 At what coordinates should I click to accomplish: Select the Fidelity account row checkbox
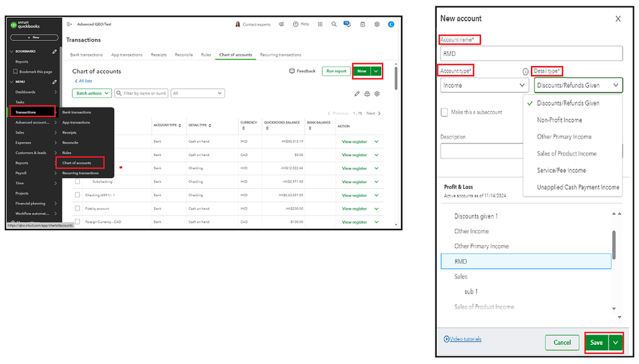77,209
